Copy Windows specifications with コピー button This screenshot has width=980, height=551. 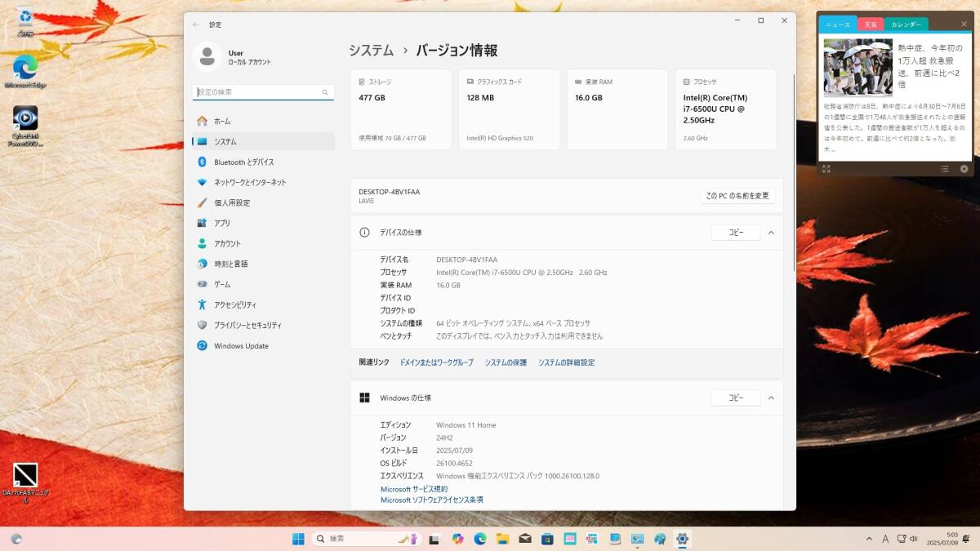point(736,398)
